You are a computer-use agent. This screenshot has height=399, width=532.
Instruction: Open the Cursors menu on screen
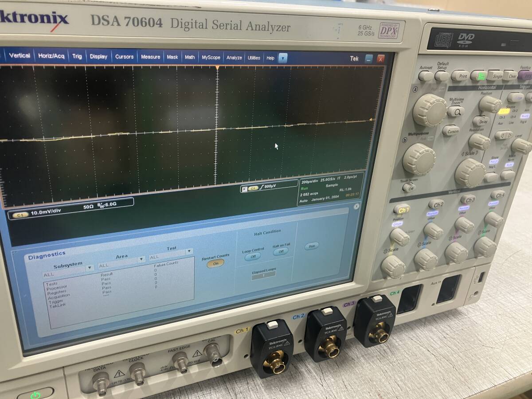click(124, 57)
